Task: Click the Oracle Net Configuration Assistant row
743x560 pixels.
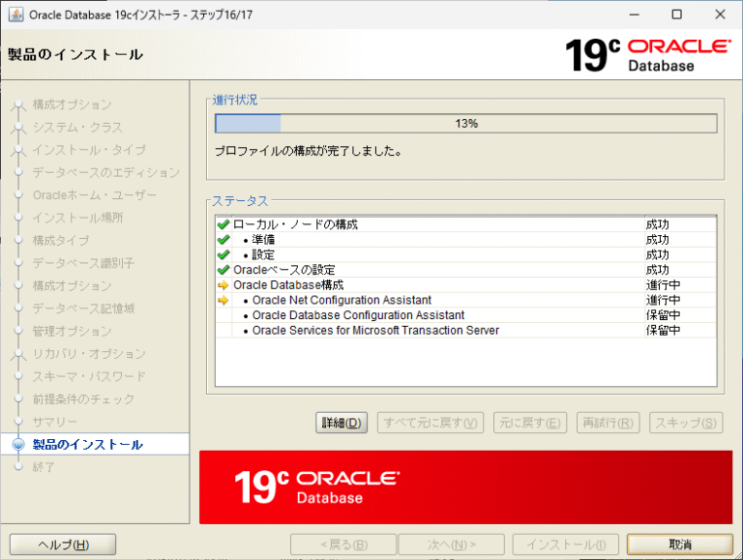Action: [x=465, y=300]
